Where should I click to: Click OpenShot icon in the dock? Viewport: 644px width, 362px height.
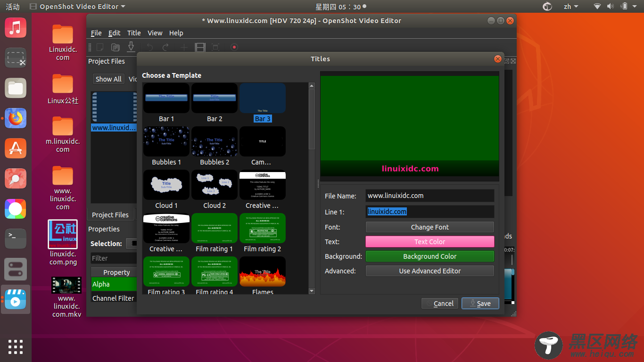(16, 299)
